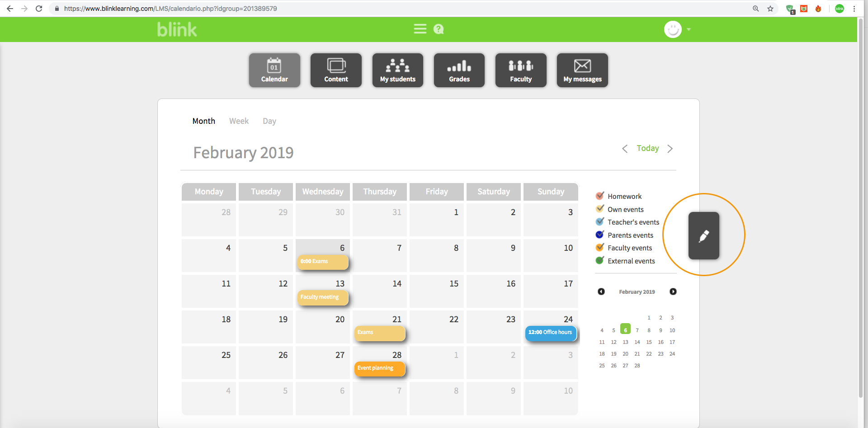The width and height of the screenshot is (868, 428).
Task: Click the pencil edit button
Action: click(703, 236)
